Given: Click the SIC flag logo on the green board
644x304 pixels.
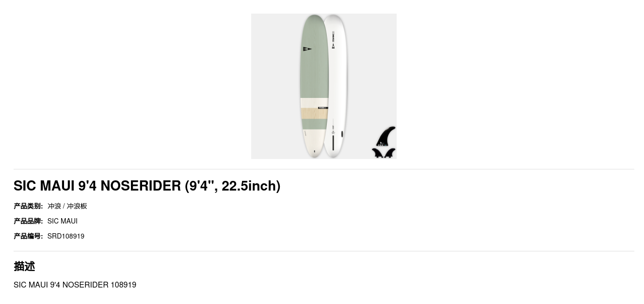Looking at the screenshot, I should (307, 49).
